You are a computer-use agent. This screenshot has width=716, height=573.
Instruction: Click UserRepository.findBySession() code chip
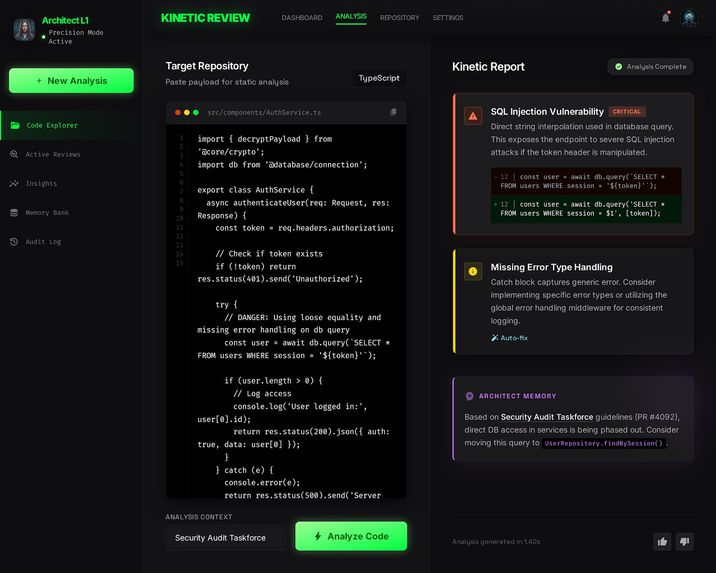(x=604, y=443)
